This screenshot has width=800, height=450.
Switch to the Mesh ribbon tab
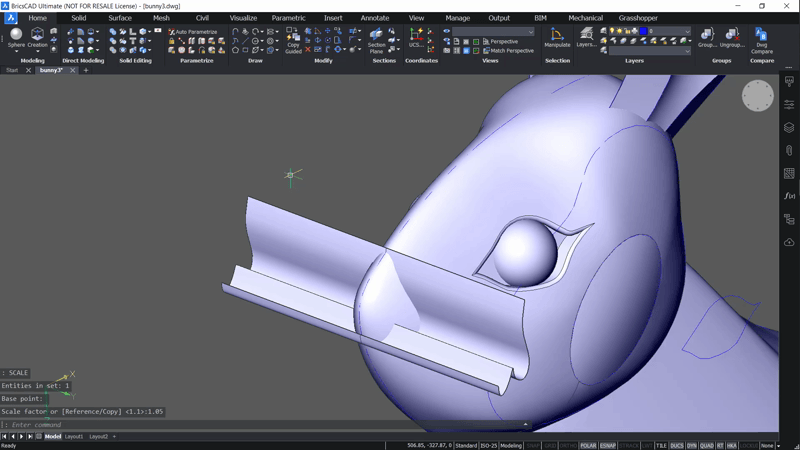tap(161, 18)
